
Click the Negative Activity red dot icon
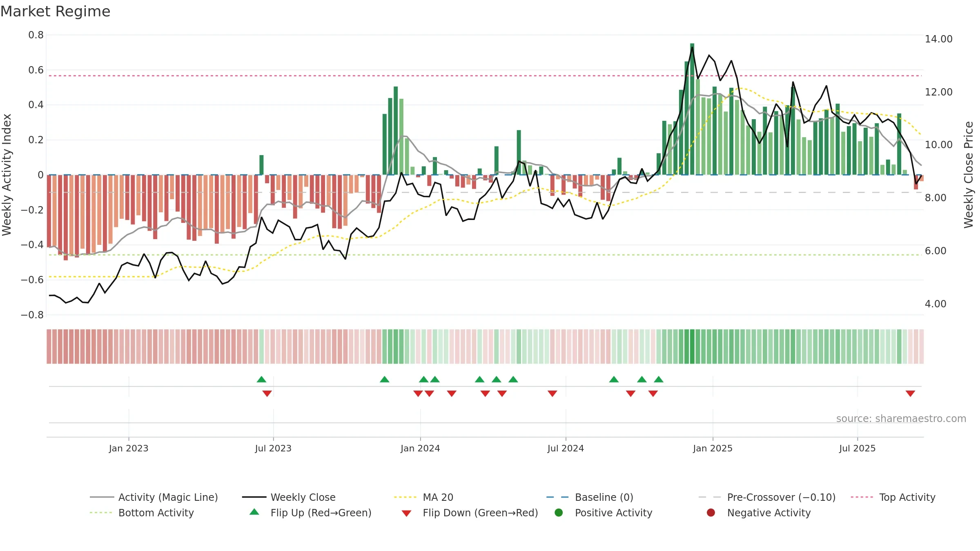pos(711,512)
